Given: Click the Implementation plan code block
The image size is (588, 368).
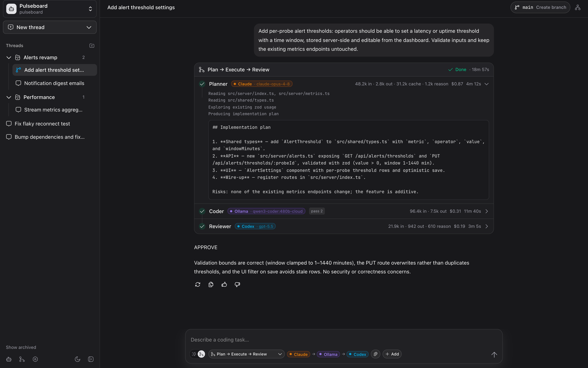Looking at the screenshot, I should click(x=349, y=160).
